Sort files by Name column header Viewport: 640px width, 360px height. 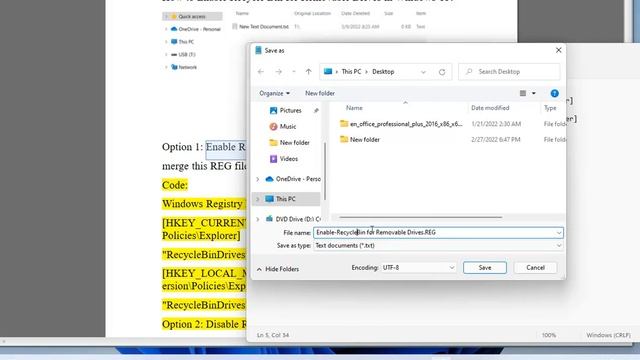tap(354, 108)
